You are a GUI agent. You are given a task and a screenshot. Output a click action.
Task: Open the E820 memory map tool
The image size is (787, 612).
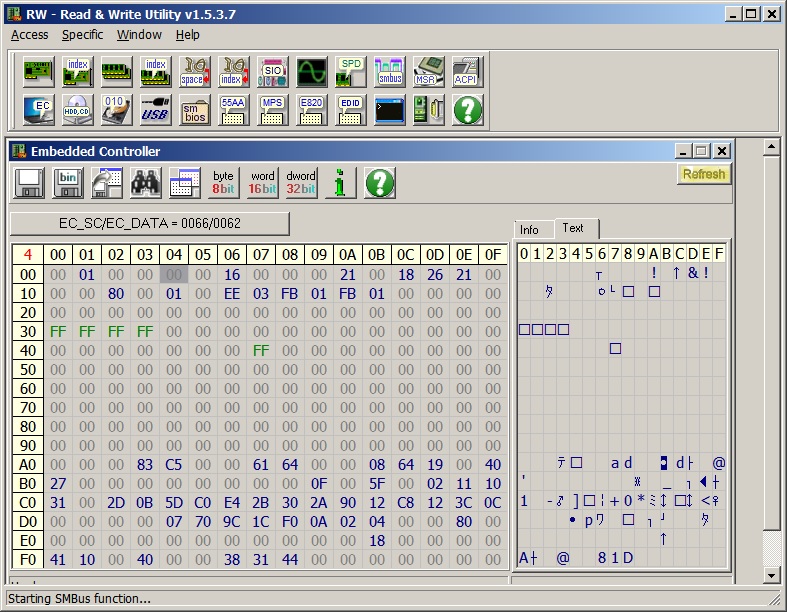312,110
